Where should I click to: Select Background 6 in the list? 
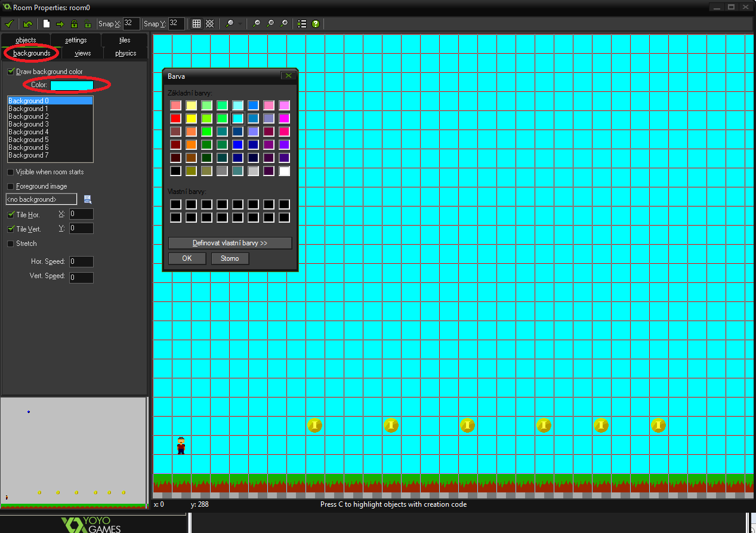point(50,147)
